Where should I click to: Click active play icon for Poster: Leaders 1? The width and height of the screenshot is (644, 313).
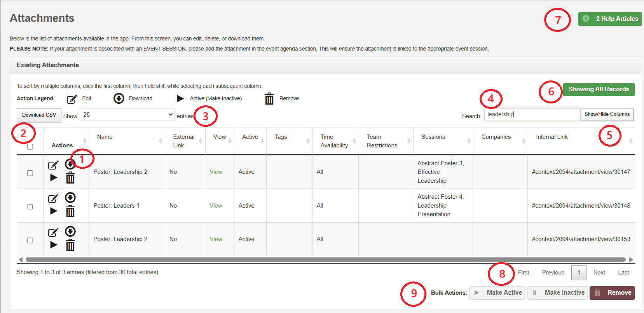click(54, 211)
